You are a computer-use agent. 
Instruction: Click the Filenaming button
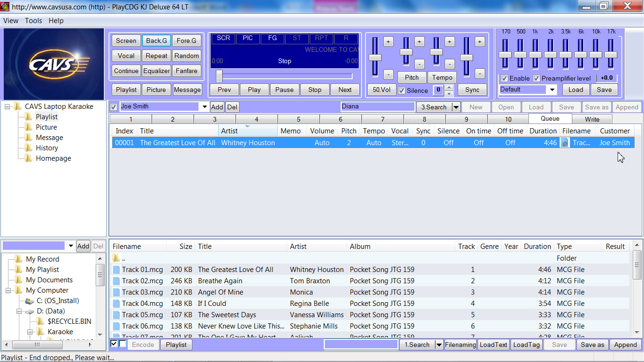460,345
